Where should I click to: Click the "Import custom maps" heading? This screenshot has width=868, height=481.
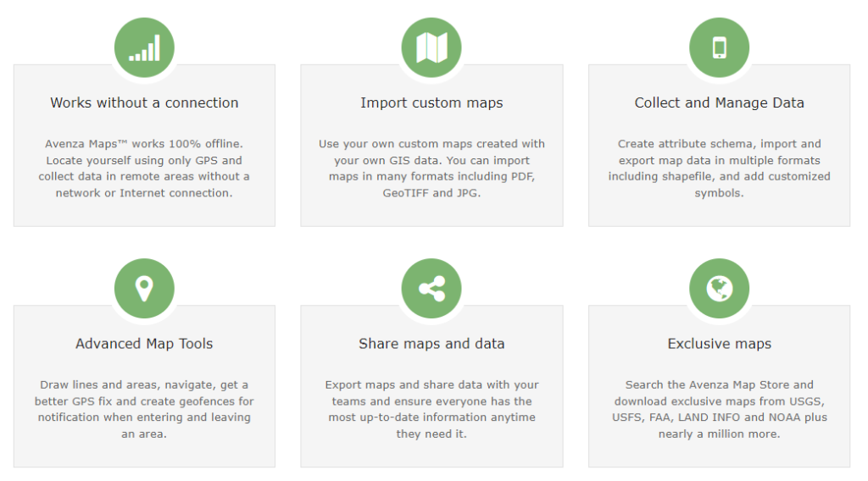point(431,102)
